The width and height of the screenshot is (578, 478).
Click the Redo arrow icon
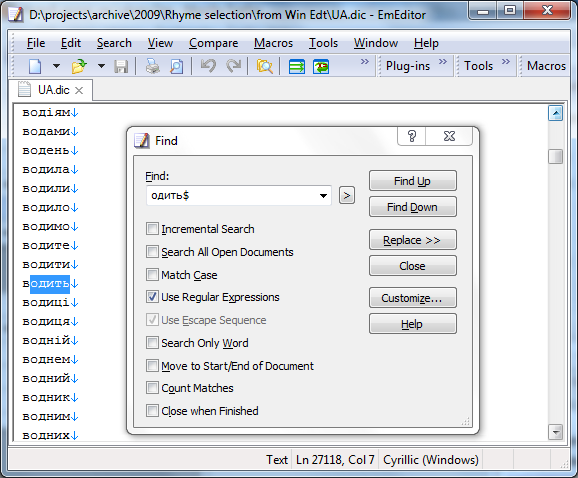[x=233, y=66]
